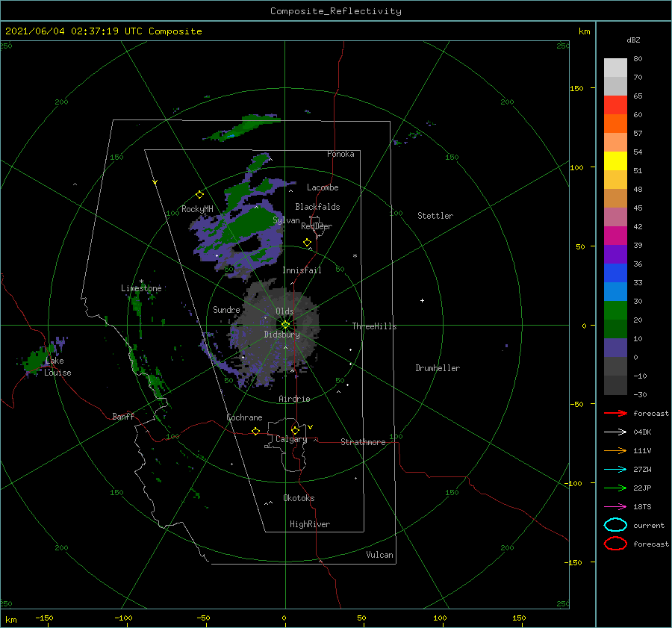Click the cyan 27ZW arrow legend icon
The image size is (672, 628).
[x=615, y=470]
